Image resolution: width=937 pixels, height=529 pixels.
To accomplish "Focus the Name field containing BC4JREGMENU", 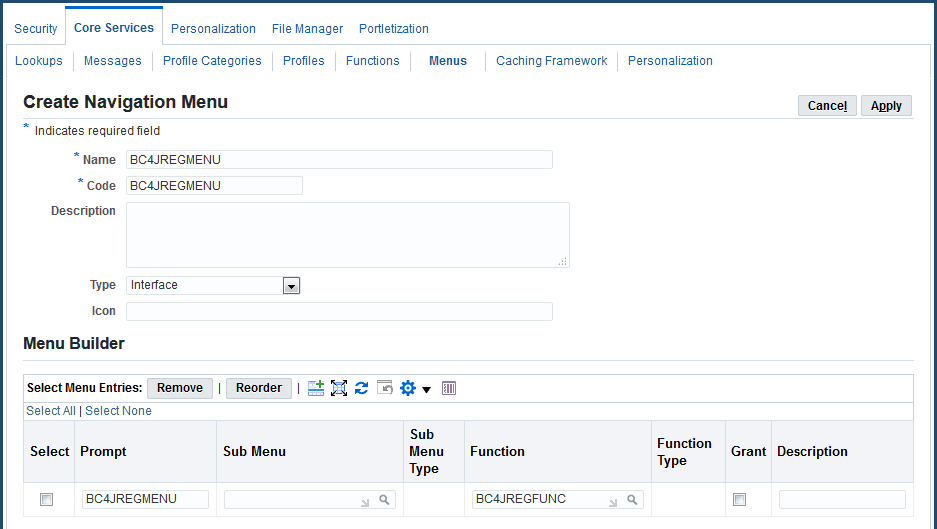I will pyautogui.click(x=339, y=160).
